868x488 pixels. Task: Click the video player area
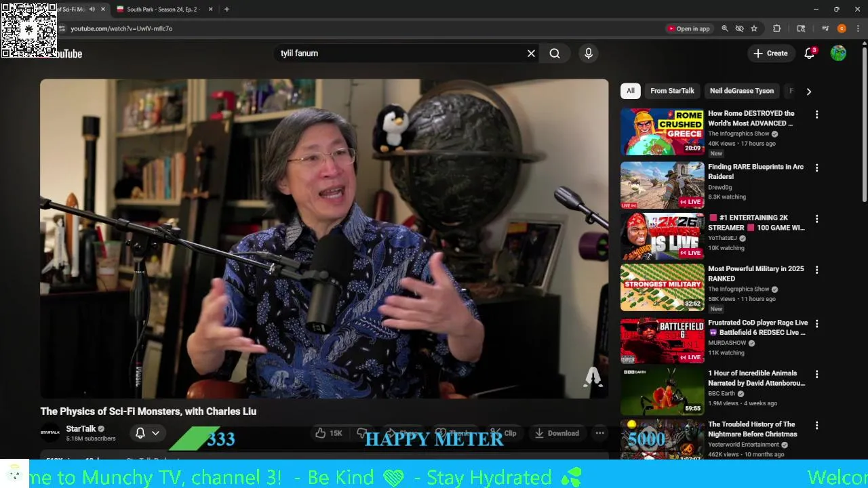click(324, 239)
